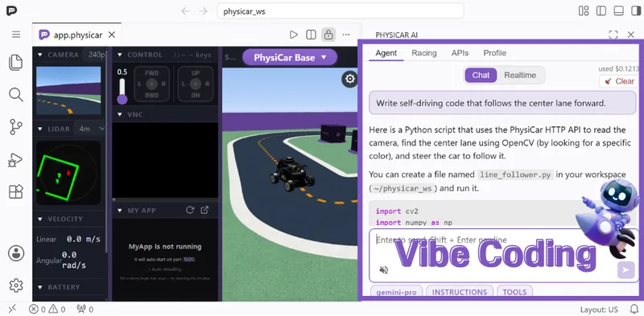
Task: Click the physicar_ws command center field
Action: [341, 11]
